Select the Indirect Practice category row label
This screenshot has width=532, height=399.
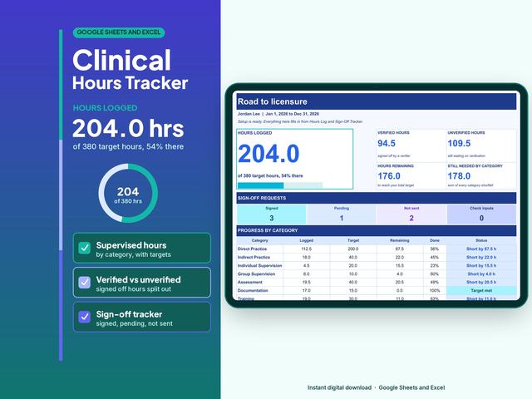(254, 257)
